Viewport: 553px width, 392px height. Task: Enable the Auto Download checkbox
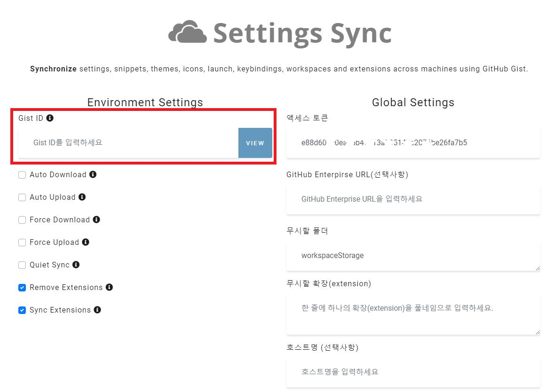pyautogui.click(x=22, y=175)
